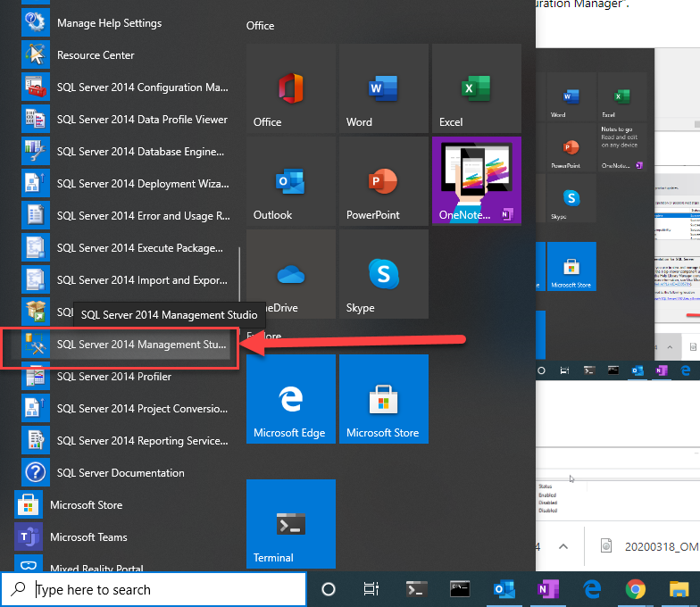The height and width of the screenshot is (607, 700).
Task: Click the Office tile group header
Action: coord(261,25)
